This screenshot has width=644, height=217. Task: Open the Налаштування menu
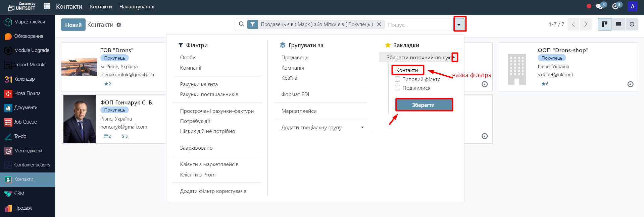[137, 7]
